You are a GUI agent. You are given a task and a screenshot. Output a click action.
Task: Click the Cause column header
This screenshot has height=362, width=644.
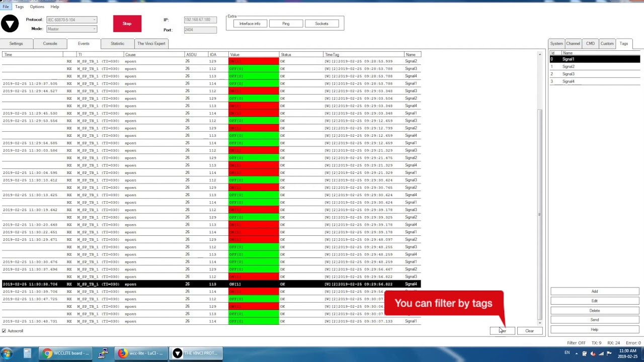(x=154, y=54)
